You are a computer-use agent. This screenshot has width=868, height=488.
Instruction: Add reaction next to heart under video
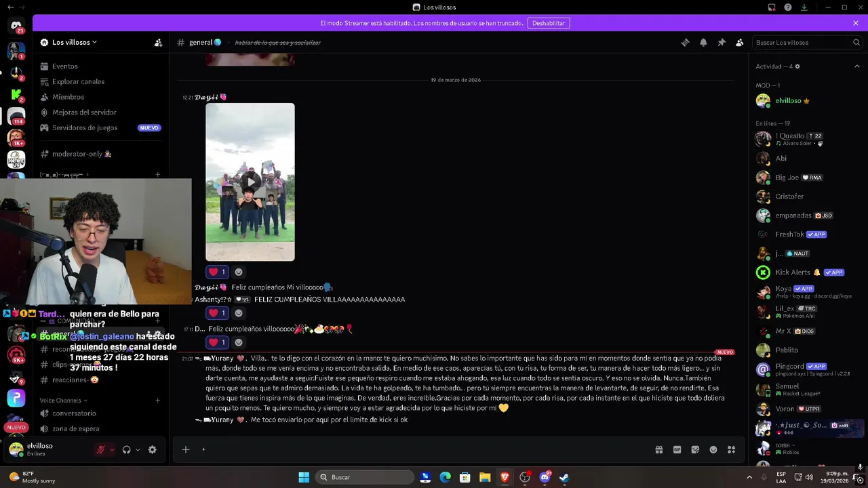point(239,272)
